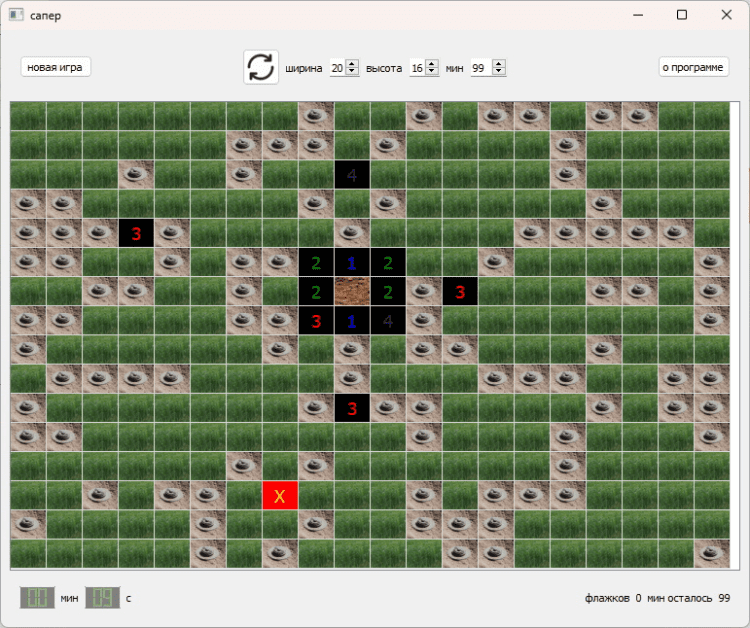Click the circular arrows refresh icon
The width and height of the screenshot is (750, 628).
click(x=261, y=67)
